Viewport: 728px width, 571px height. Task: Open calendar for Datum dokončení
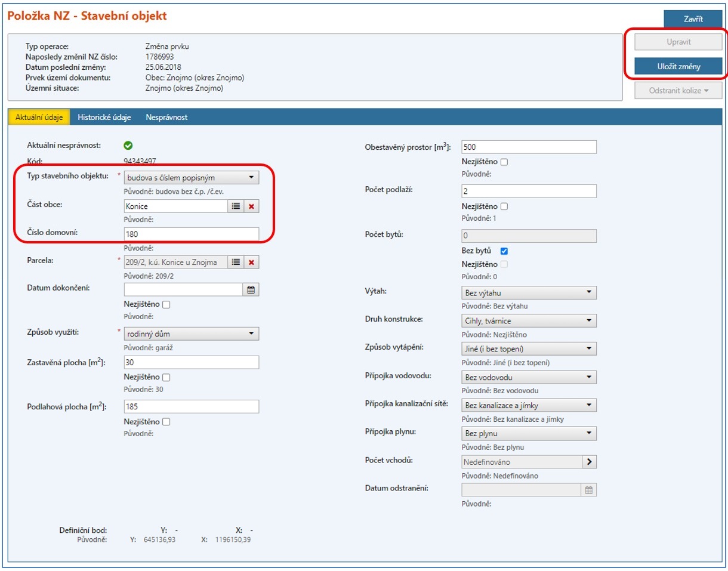[251, 289]
